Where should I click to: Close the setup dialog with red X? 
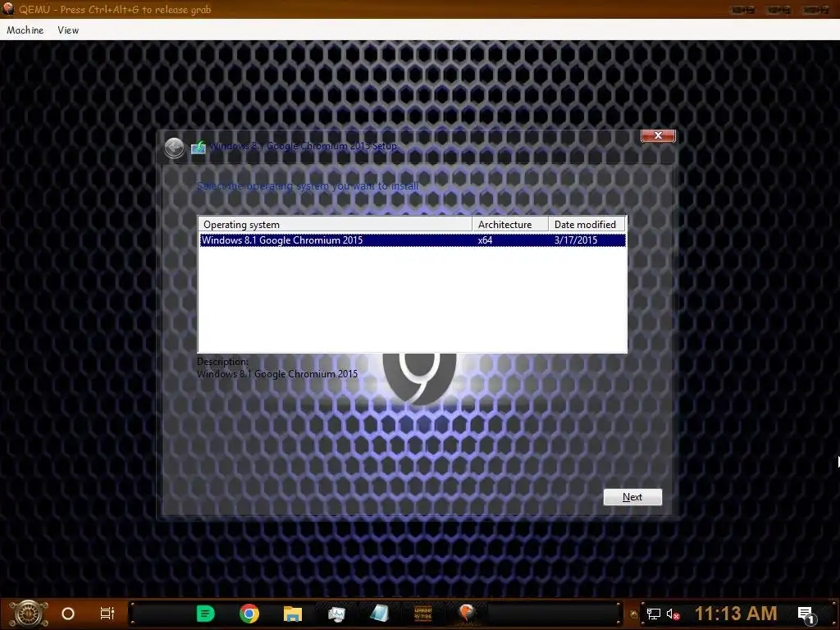pyautogui.click(x=658, y=135)
